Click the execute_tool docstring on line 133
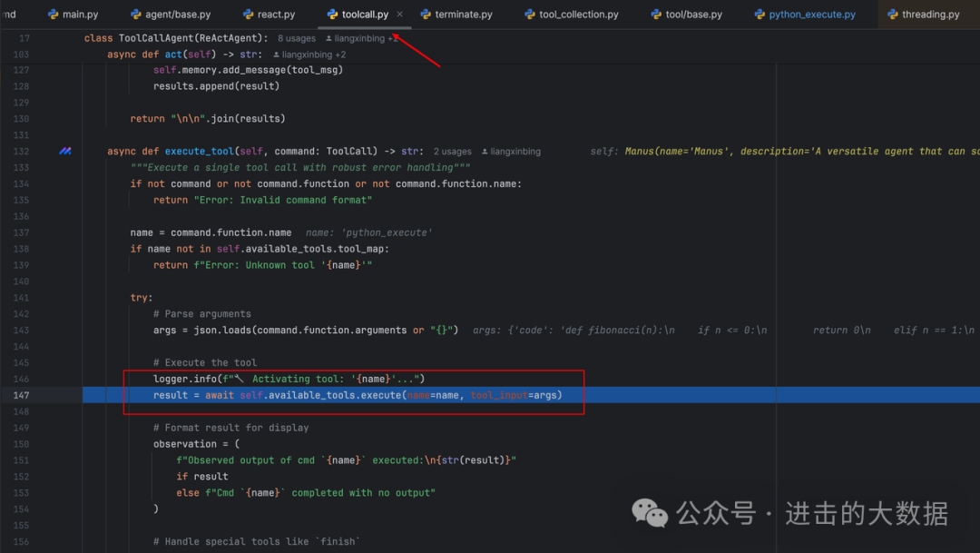Image resolution: width=980 pixels, height=553 pixels. [x=300, y=167]
